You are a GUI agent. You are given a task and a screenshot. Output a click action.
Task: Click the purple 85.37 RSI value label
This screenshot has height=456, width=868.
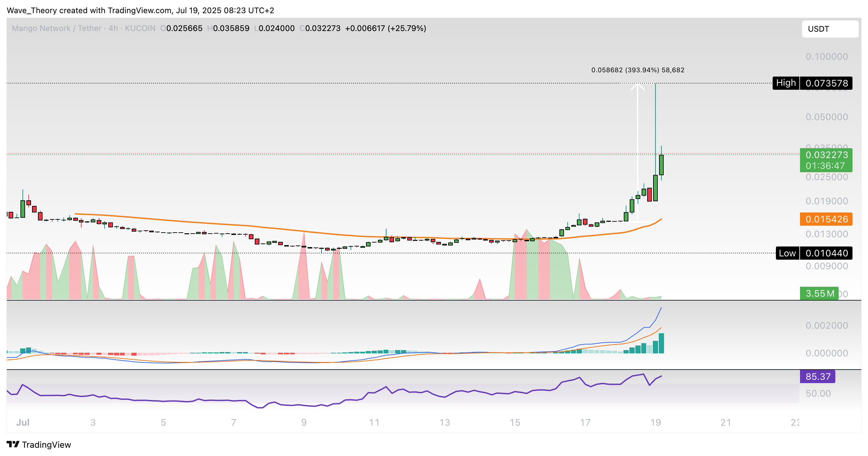(818, 376)
